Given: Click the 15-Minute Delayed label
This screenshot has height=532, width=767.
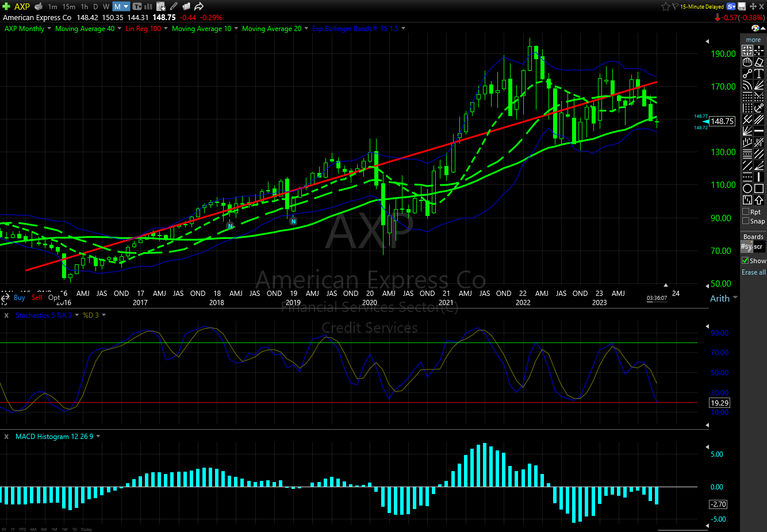Looking at the screenshot, I should pyautogui.click(x=702, y=6).
